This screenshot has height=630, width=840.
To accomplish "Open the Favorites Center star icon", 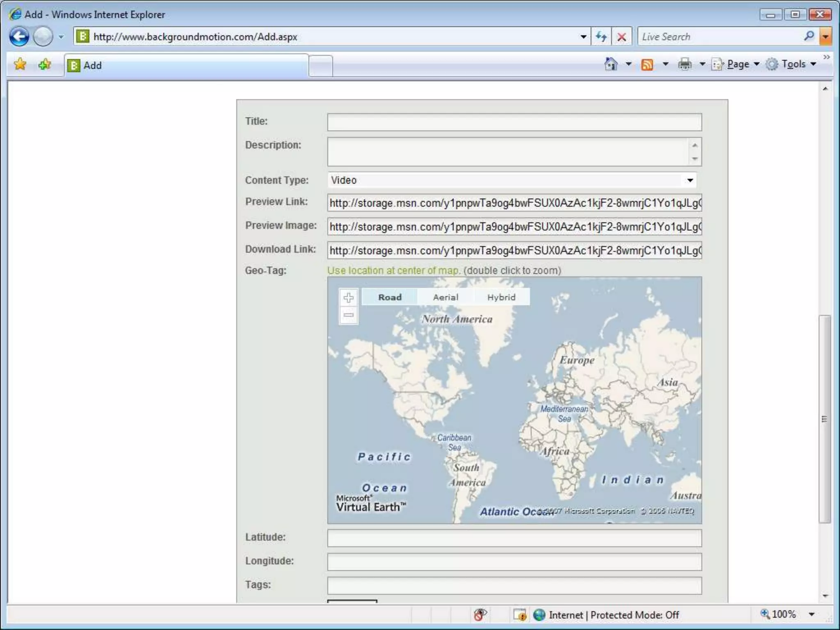I will (20, 64).
